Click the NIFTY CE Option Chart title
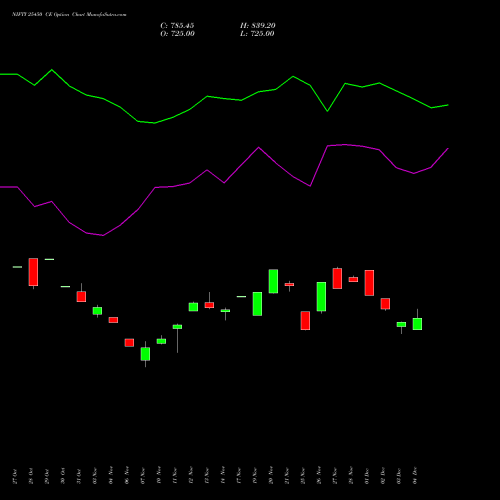 tap(69, 15)
